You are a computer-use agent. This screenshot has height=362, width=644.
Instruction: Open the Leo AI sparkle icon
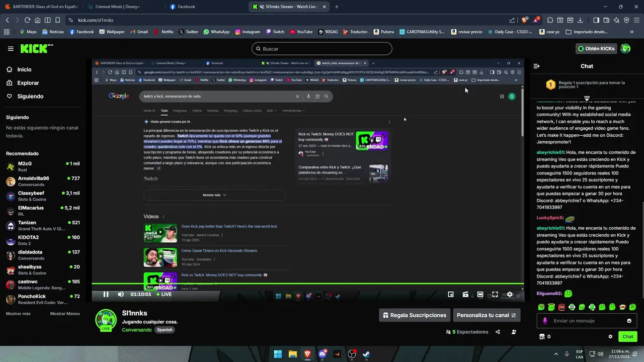[x=616, y=20]
